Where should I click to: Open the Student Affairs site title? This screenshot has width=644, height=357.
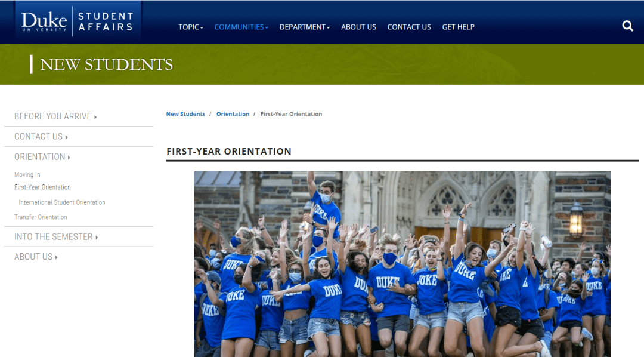coord(106,22)
